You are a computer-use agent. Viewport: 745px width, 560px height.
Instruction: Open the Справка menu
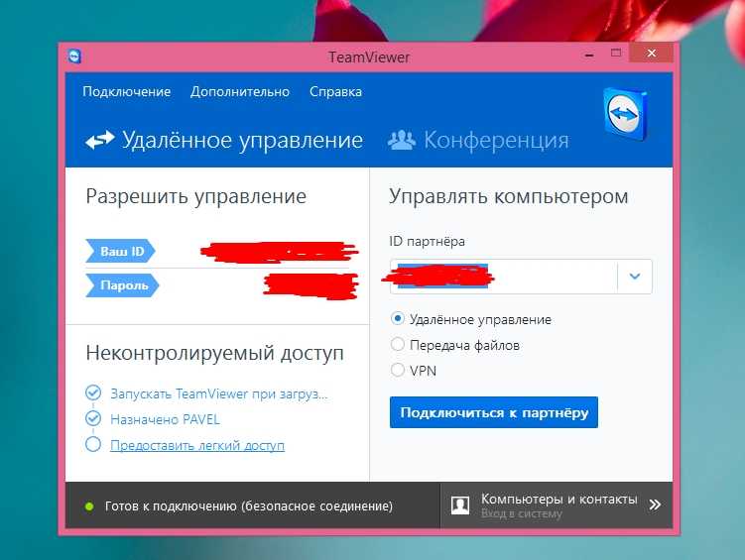[335, 91]
